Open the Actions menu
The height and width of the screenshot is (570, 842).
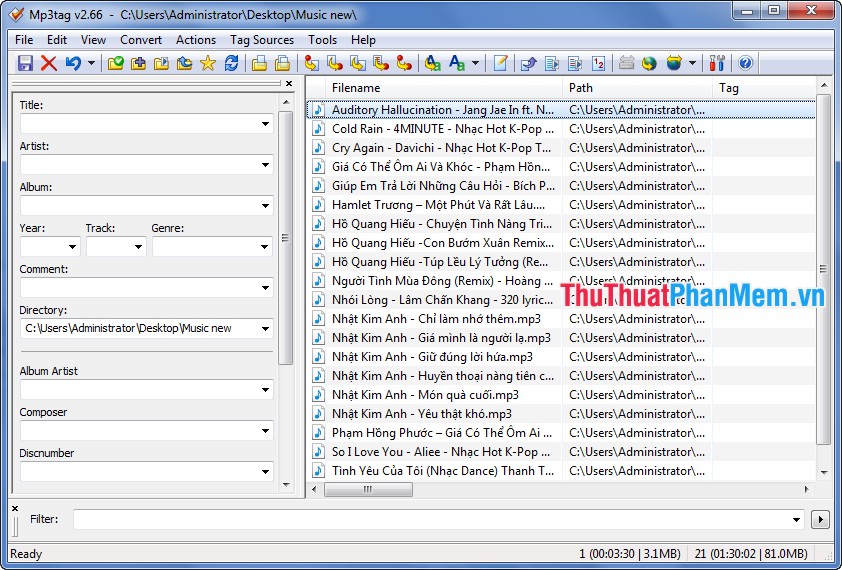pos(196,40)
